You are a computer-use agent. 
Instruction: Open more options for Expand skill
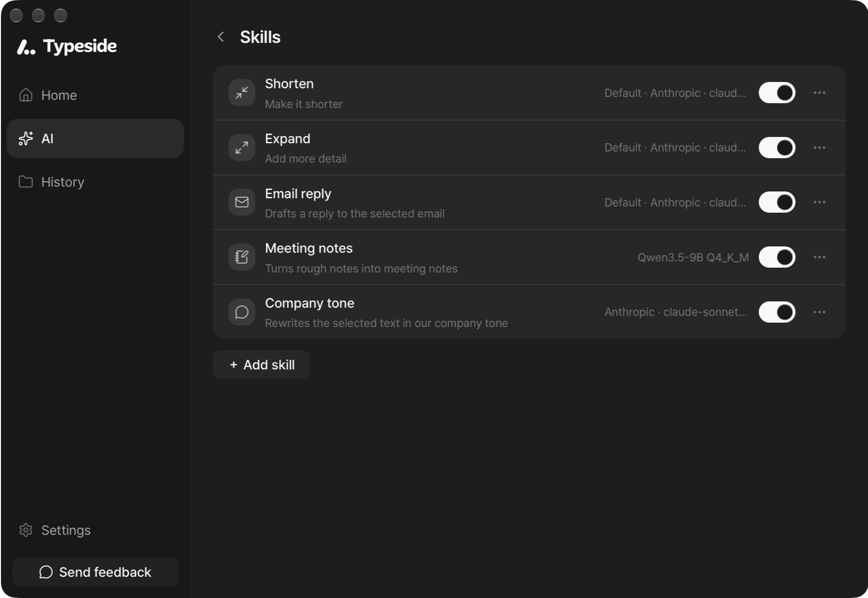[x=819, y=148]
